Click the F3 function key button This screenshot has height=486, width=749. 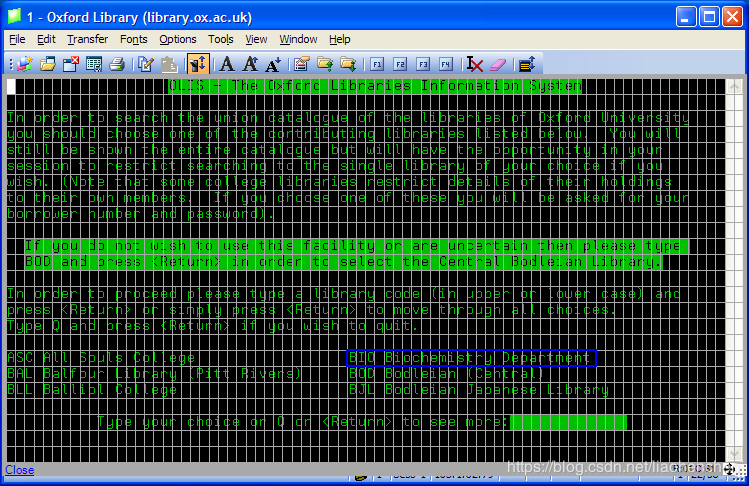click(423, 64)
